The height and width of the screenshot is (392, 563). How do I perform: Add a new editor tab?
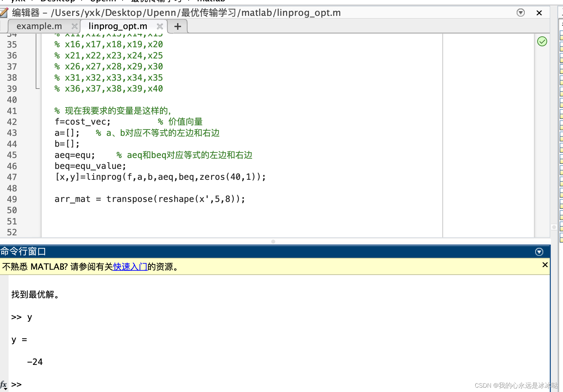(178, 26)
